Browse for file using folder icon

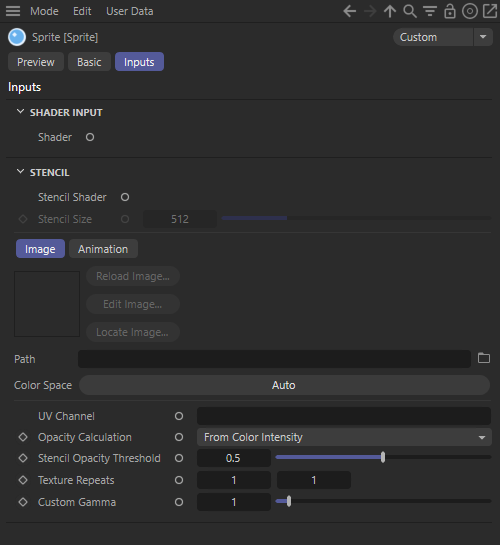[484, 358]
